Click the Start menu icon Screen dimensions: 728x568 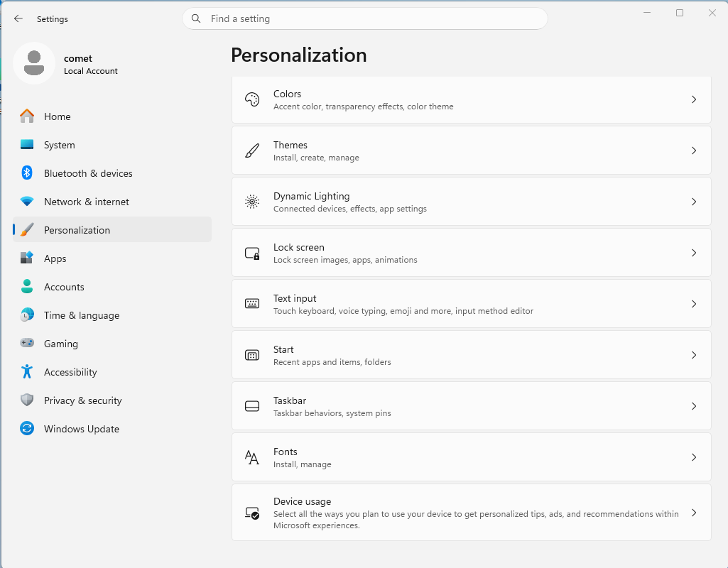click(x=252, y=355)
